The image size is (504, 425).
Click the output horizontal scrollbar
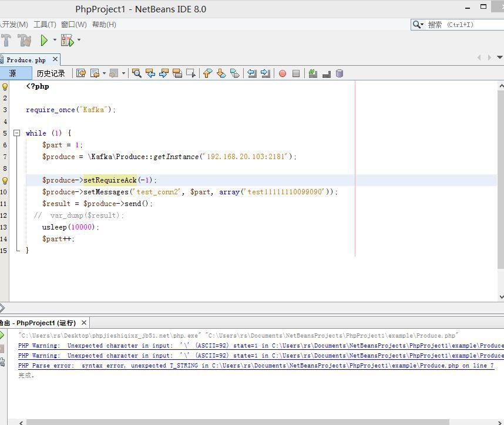tap(238, 422)
